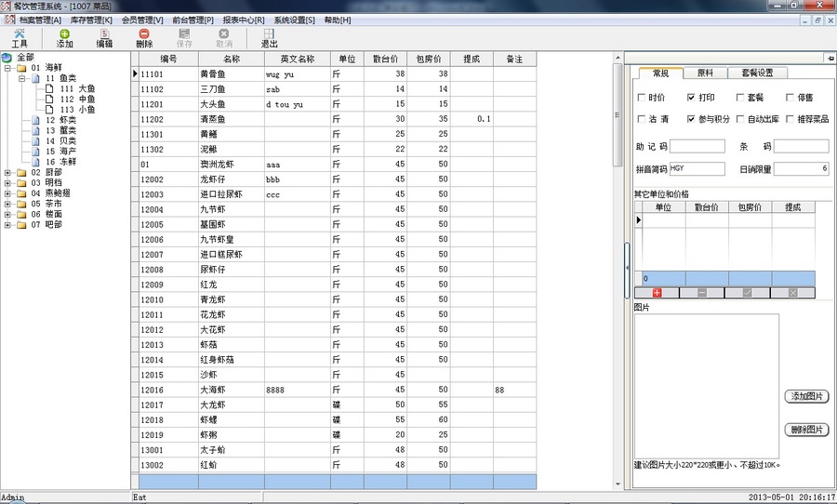Click the 条码 input field
The height and width of the screenshot is (504, 837).
pyautogui.click(x=802, y=146)
